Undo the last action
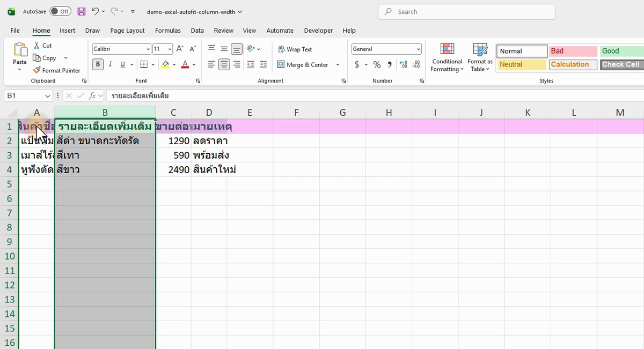This screenshot has height=349, width=644. [95, 11]
